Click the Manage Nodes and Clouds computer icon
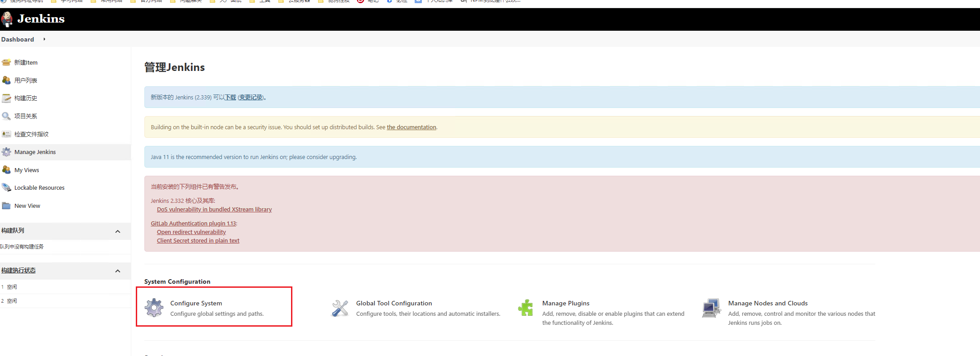Viewport: 980px width, 356px height. [712, 308]
